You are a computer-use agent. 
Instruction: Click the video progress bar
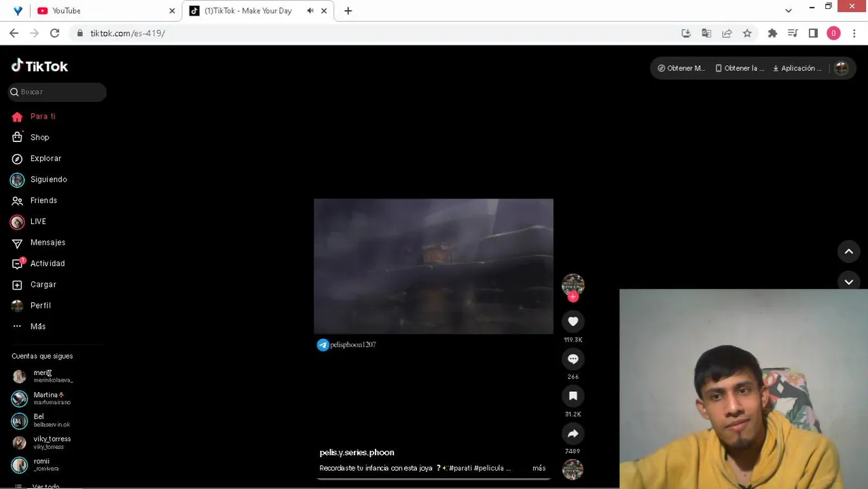(433, 479)
